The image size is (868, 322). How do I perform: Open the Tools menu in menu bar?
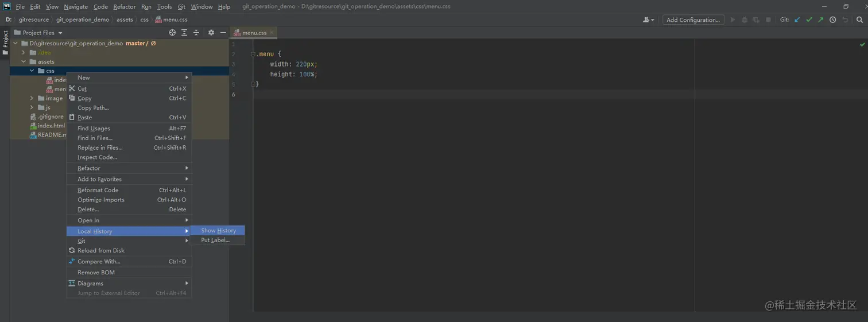point(164,7)
